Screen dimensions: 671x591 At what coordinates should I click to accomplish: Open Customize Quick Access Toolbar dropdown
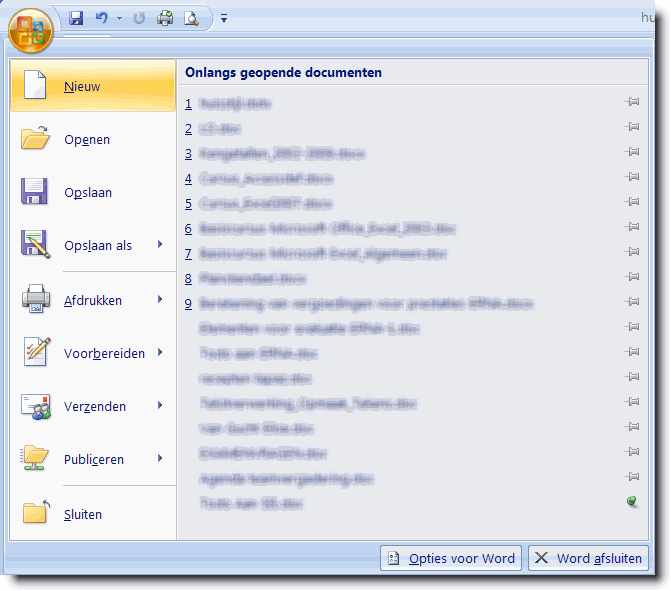224,18
